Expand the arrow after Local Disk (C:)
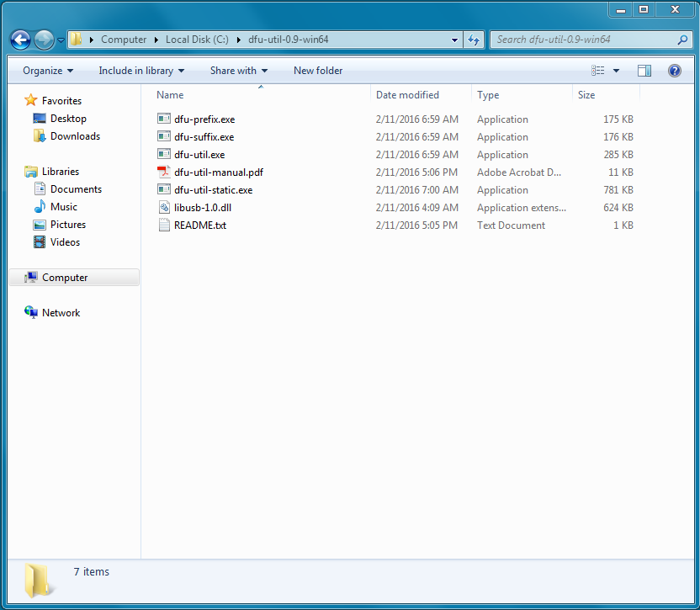The width and height of the screenshot is (700, 610). coord(239,40)
